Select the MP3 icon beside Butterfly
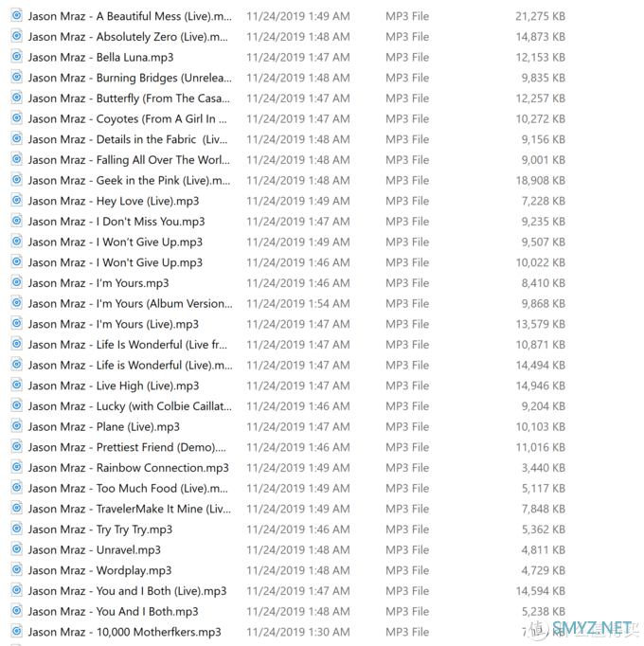 click(x=16, y=98)
